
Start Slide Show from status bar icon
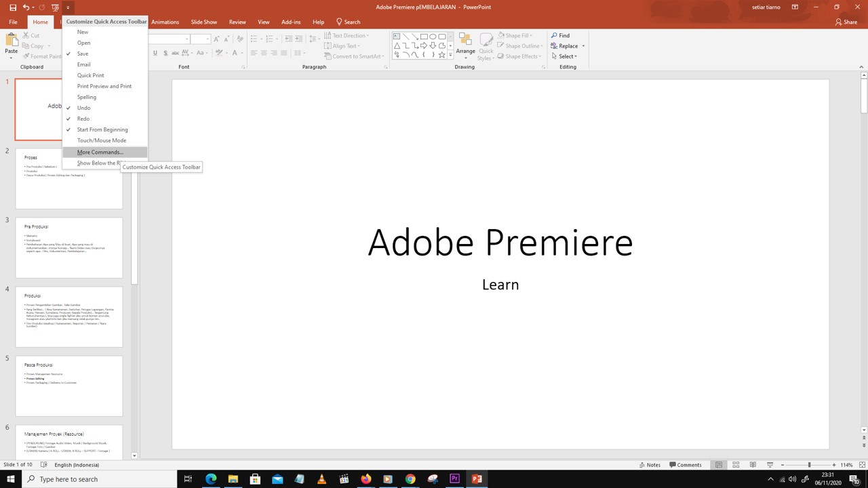(770, 465)
